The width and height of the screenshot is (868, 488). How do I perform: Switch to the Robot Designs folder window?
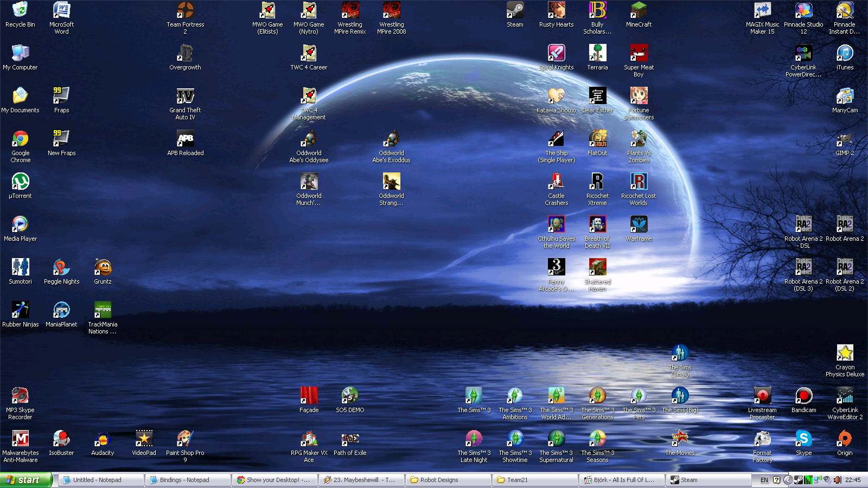[x=448, y=480]
